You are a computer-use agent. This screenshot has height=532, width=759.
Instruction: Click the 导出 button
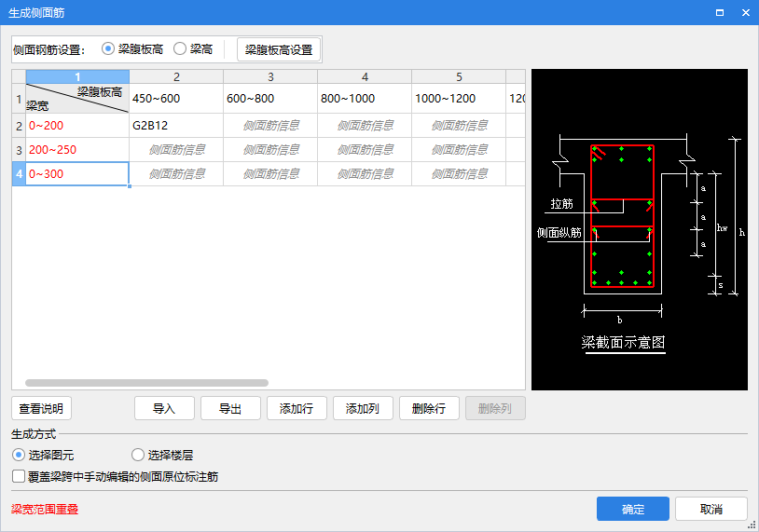(x=230, y=409)
